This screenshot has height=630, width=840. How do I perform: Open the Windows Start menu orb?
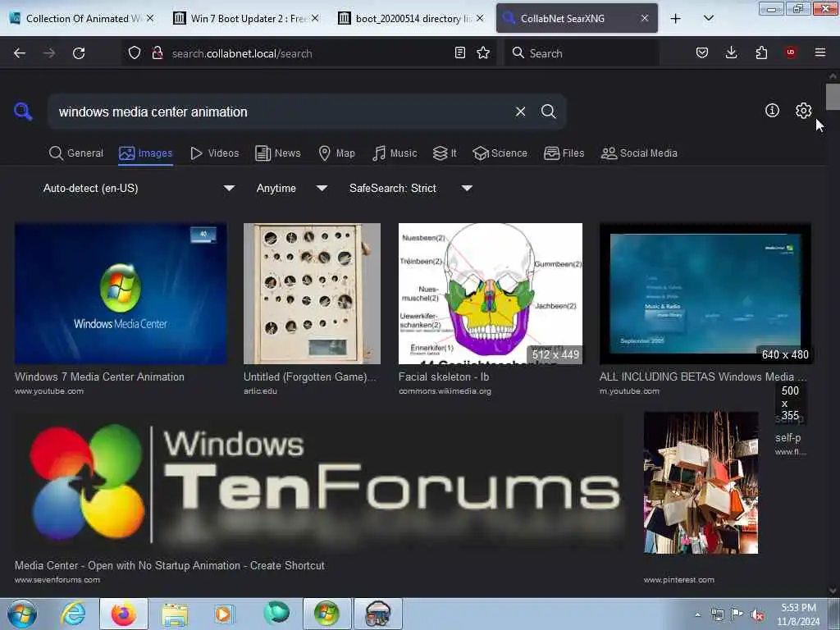[x=22, y=614]
